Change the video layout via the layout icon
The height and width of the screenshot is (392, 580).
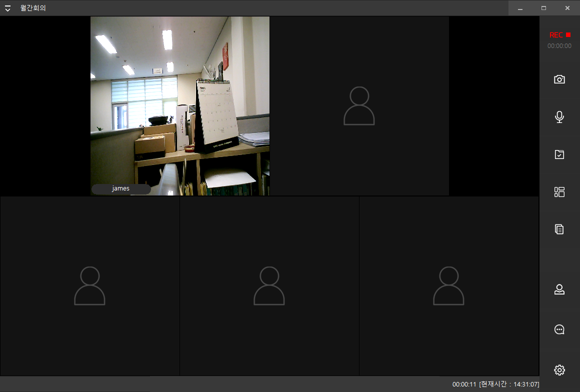[x=559, y=192]
